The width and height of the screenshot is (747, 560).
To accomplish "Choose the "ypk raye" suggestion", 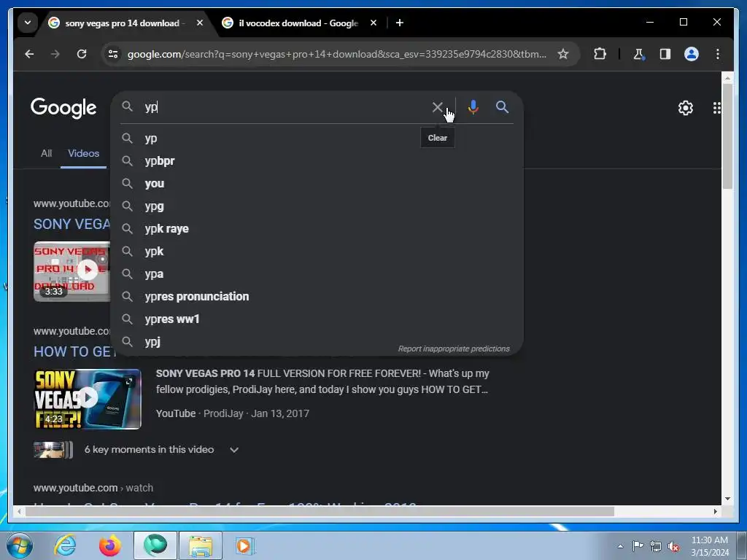I will point(317,228).
